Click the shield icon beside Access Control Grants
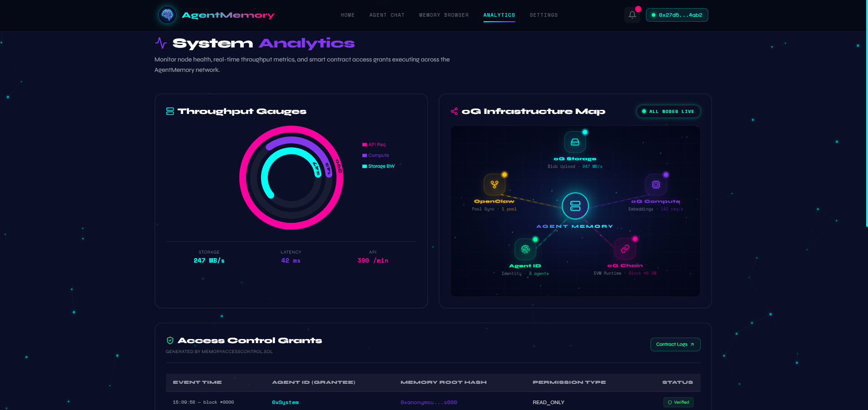 (x=170, y=340)
